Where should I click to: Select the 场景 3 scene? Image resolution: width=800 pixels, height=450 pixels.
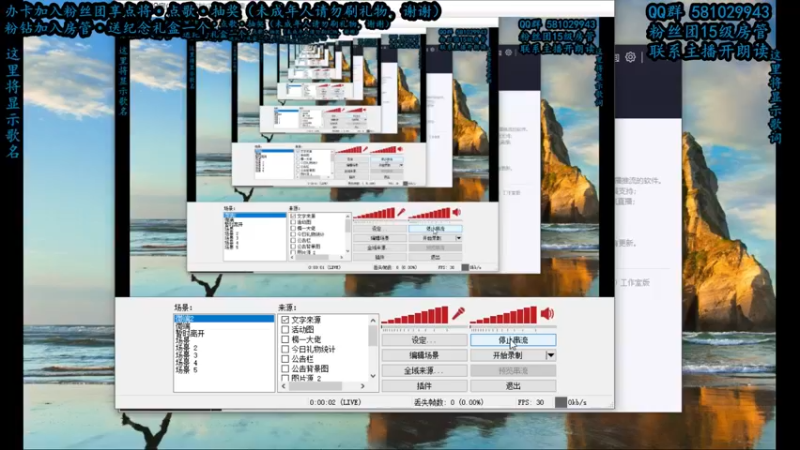tap(186, 355)
